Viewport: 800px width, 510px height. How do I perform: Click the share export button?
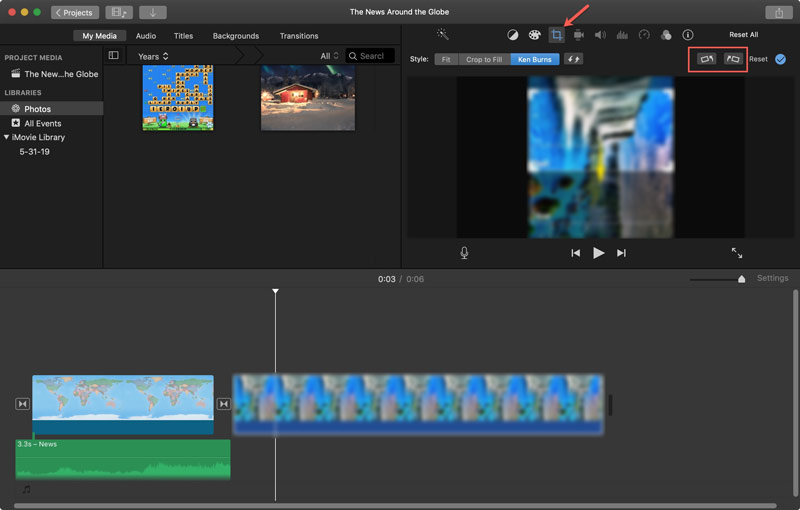pyautogui.click(x=779, y=12)
